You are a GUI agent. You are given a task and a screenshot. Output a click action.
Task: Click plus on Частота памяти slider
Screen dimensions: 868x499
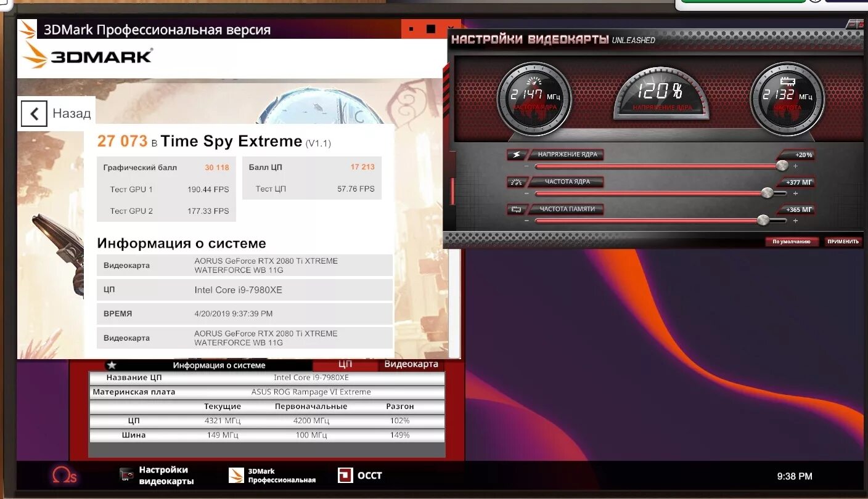click(x=795, y=221)
